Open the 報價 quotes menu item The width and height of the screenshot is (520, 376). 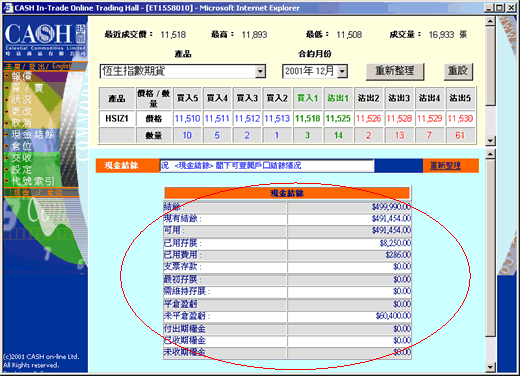click(22, 76)
